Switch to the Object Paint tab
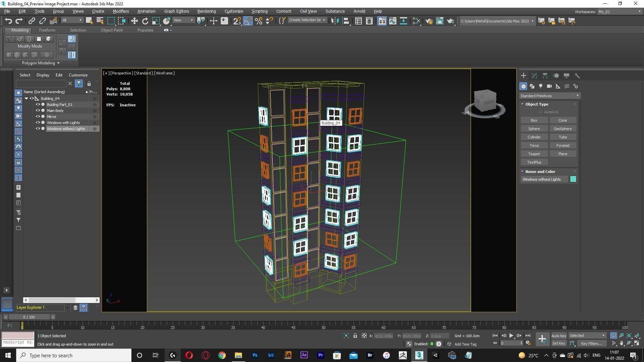 coord(112,30)
